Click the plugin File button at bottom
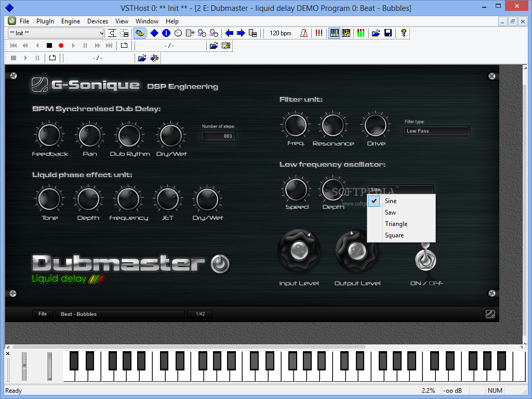Viewport: 532px width, 399px height. (43, 314)
